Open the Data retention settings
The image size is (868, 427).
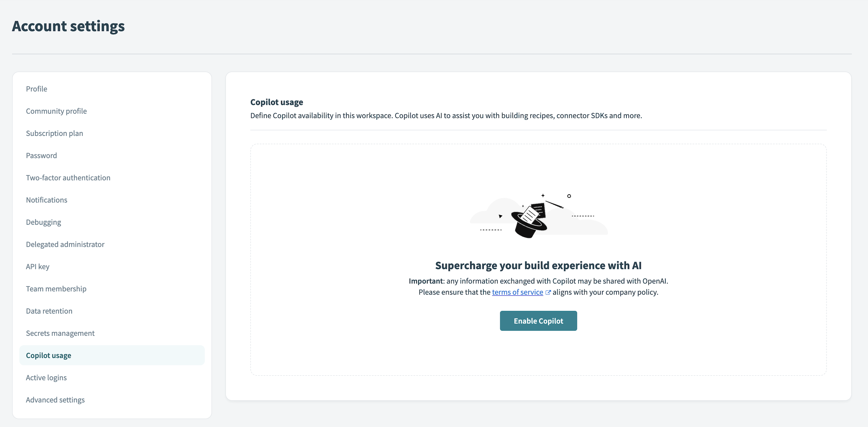pyautogui.click(x=49, y=311)
